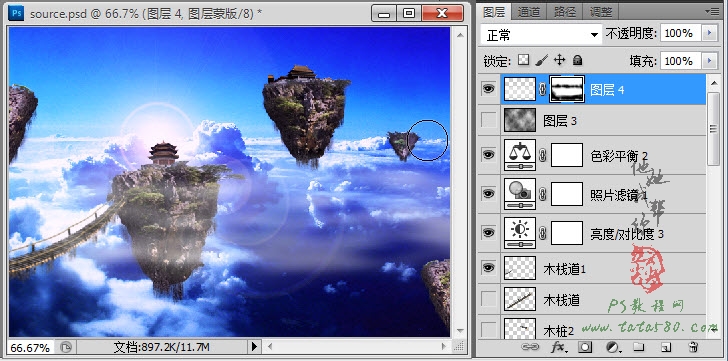Select the layer named 木栈道1
Screen dimensions: 728x361
[x=565, y=269]
